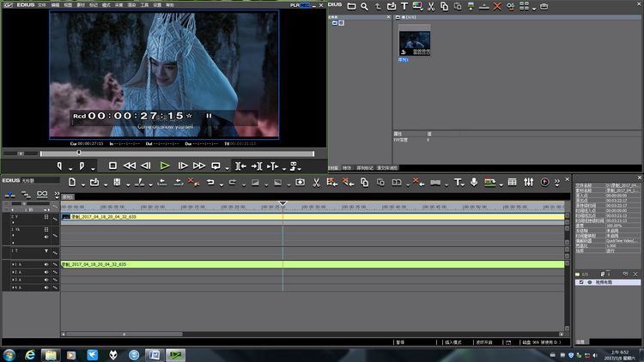Click Ripple delete icon with orange X
Screen dimensions: 644x362
tap(191, 182)
